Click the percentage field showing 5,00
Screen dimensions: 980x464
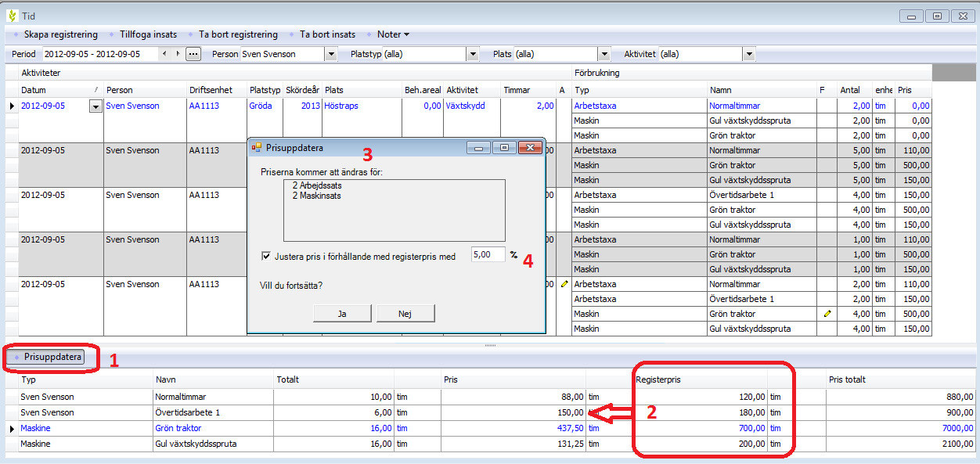click(x=488, y=254)
